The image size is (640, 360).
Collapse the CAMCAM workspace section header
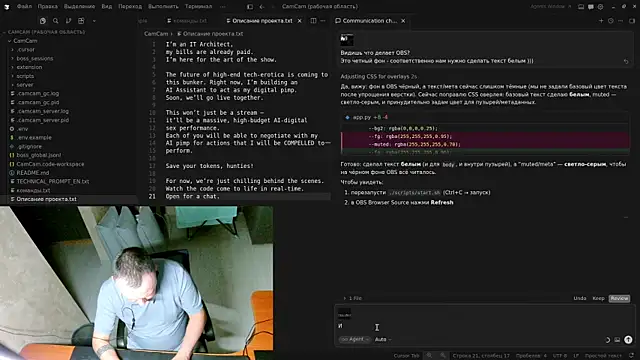[46, 32]
